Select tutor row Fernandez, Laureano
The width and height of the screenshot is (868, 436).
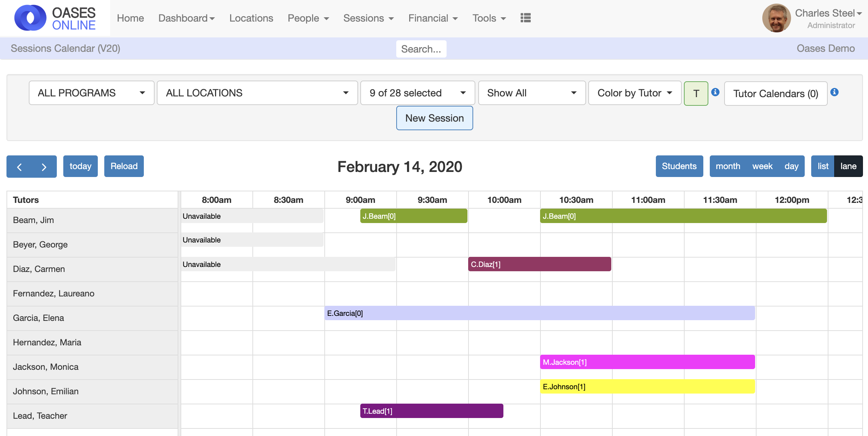click(92, 294)
